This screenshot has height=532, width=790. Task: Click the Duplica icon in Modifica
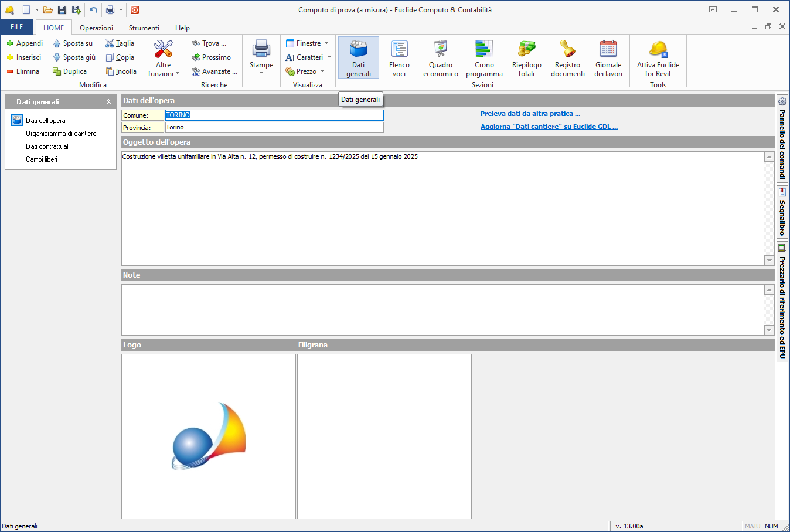[x=57, y=71]
